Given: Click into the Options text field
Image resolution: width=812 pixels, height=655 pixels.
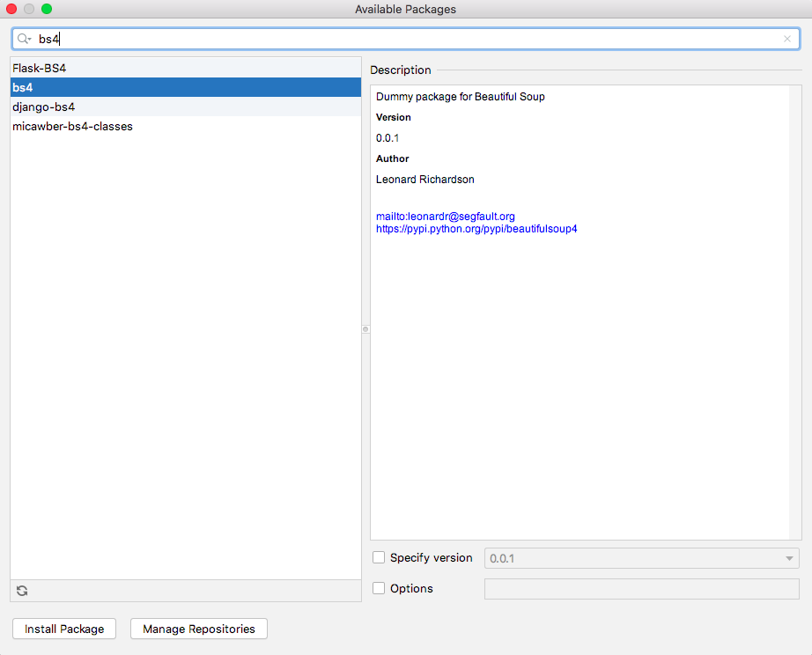Looking at the screenshot, I should point(642,589).
